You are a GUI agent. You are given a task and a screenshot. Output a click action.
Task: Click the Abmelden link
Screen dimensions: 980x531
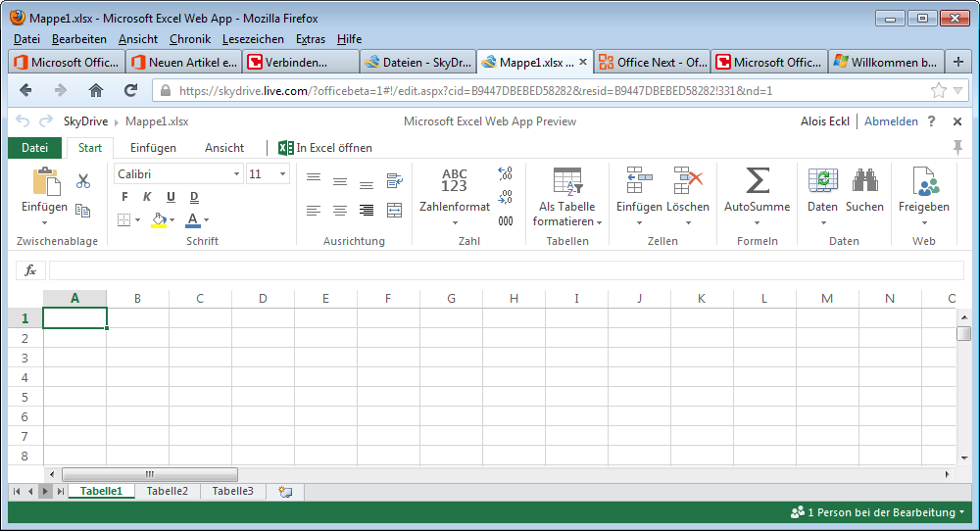pyautogui.click(x=891, y=121)
